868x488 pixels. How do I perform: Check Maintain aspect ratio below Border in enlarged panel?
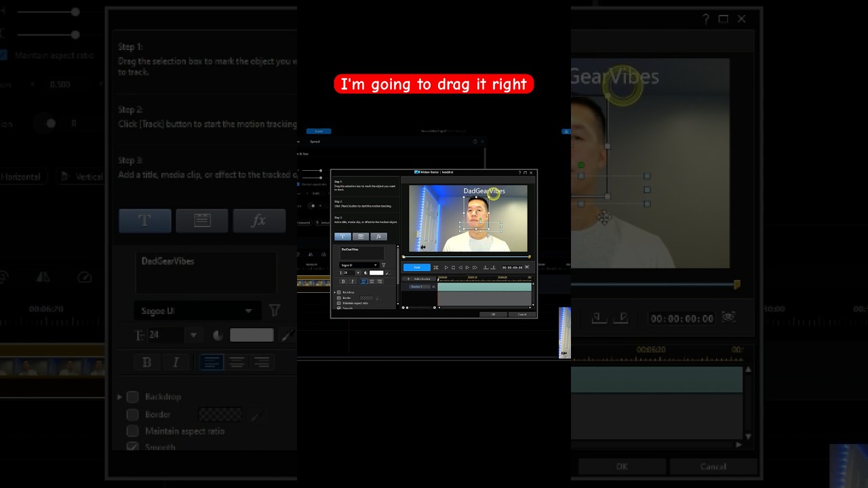[133, 431]
